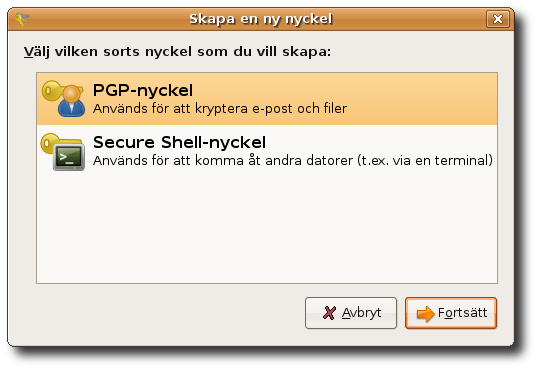Viewport: 538px width, 370px height.
Task: Click the Välj vilken sorts nyckel label
Action: tap(177, 52)
